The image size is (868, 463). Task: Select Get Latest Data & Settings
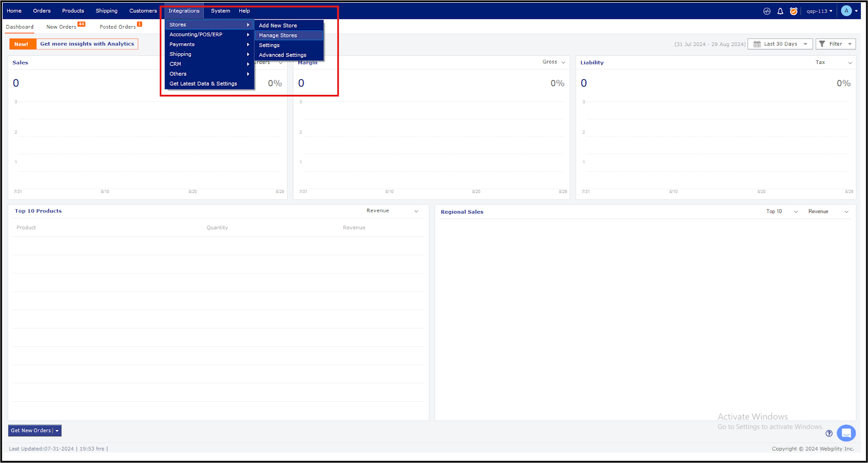pos(209,83)
